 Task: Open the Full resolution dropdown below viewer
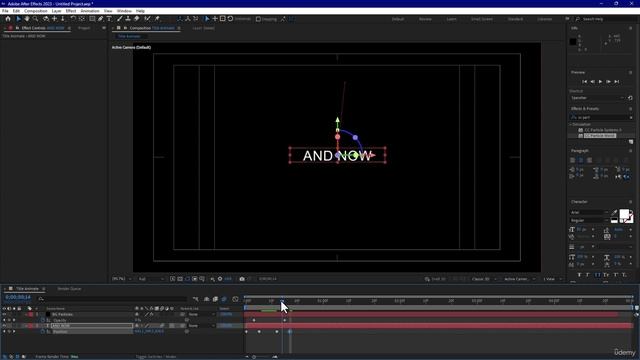(x=151, y=279)
